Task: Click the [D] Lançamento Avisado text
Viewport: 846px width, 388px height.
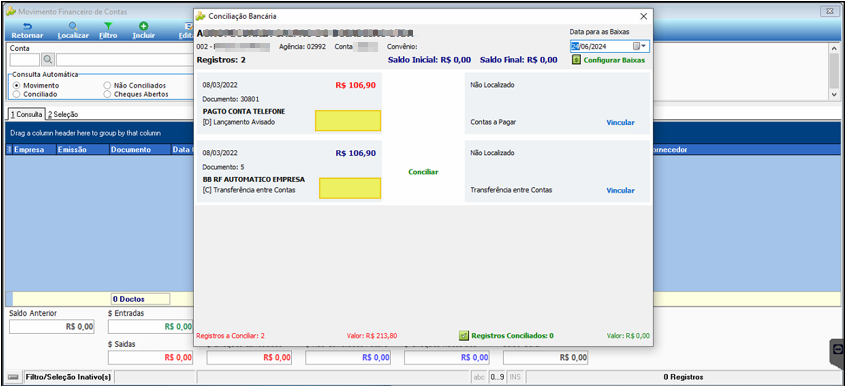Action: pos(238,122)
